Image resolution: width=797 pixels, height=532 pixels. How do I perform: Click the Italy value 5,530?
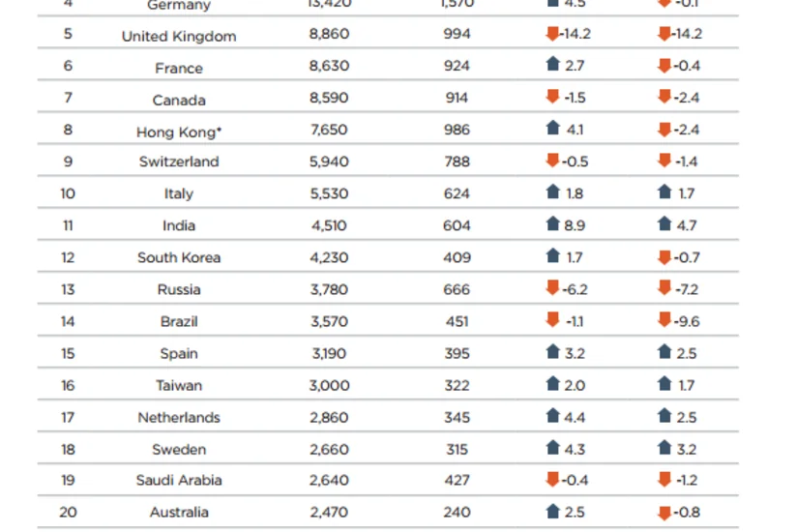(330, 193)
